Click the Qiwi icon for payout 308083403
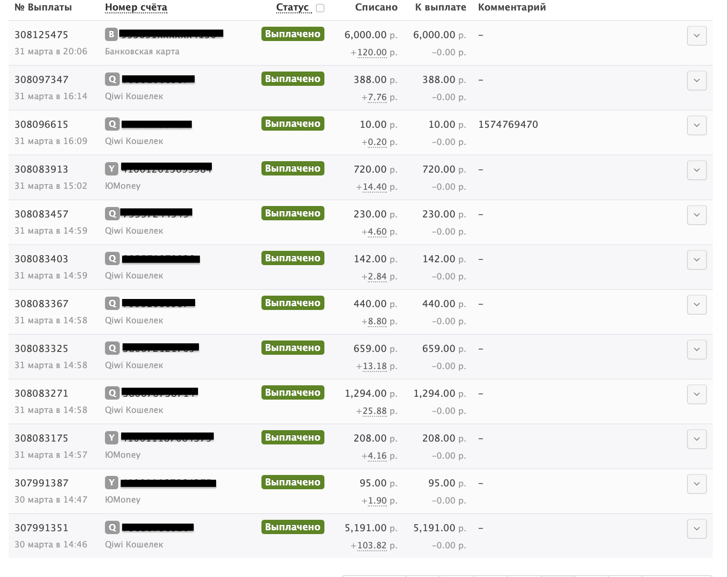Image resolution: width=728 pixels, height=577 pixels. pos(112,258)
